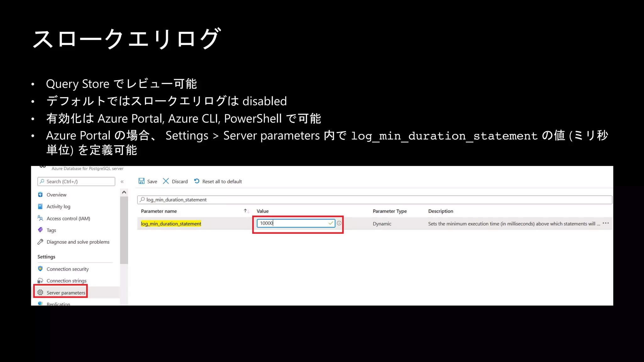Click the Description column header
The height and width of the screenshot is (362, 644).
441,211
